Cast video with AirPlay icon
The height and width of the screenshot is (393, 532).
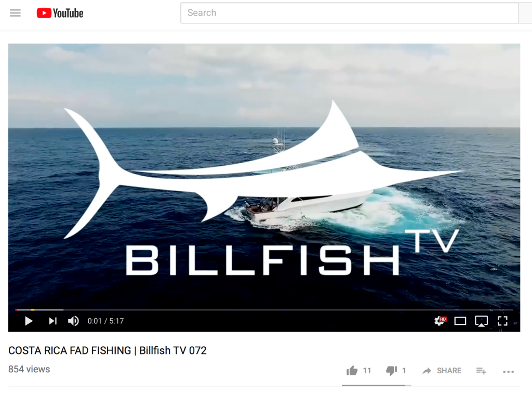coord(481,321)
